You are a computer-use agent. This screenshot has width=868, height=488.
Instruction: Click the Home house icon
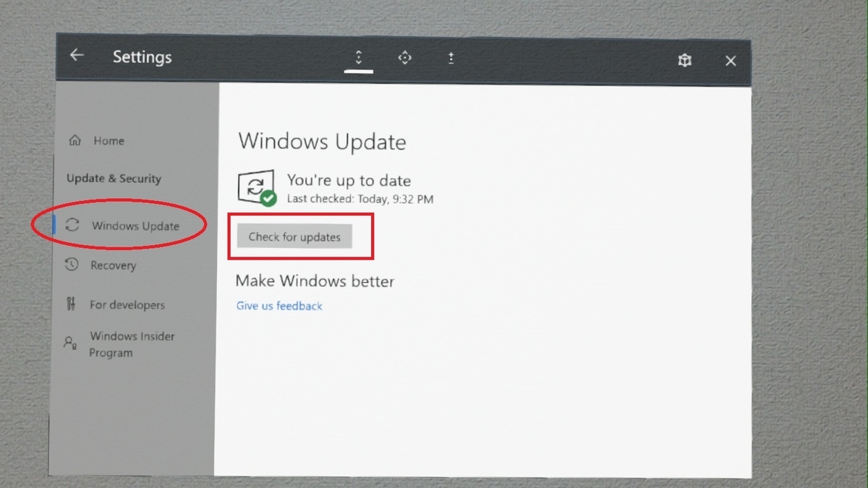pyautogui.click(x=75, y=141)
